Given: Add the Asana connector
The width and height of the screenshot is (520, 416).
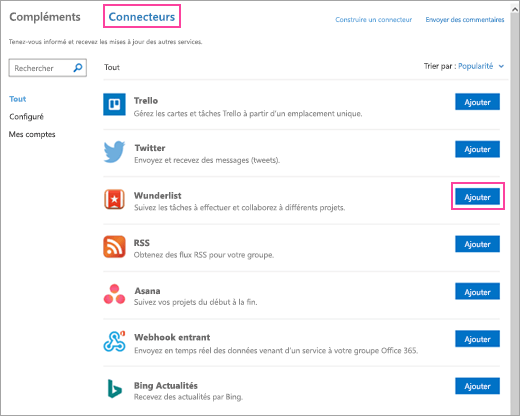Looking at the screenshot, I should coord(477,291).
